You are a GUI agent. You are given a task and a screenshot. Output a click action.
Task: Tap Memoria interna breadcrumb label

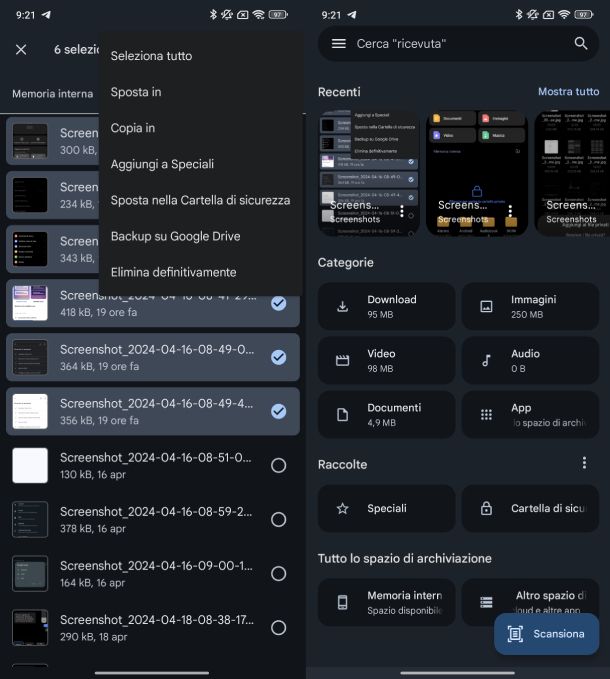52,94
